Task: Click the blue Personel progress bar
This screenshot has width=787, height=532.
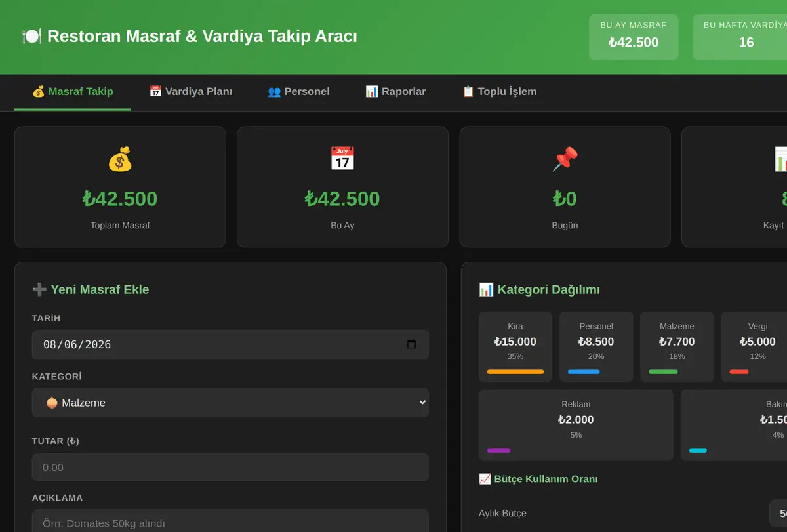Action: [x=584, y=372]
